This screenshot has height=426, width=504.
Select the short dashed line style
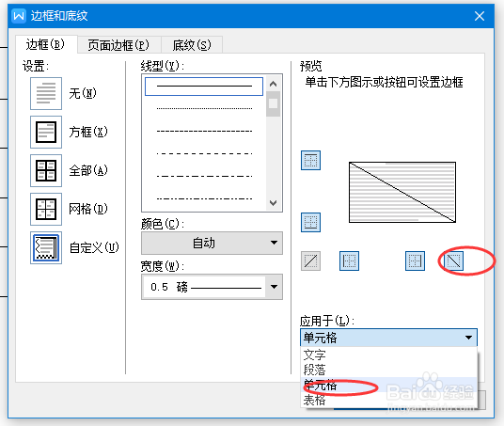click(x=204, y=131)
